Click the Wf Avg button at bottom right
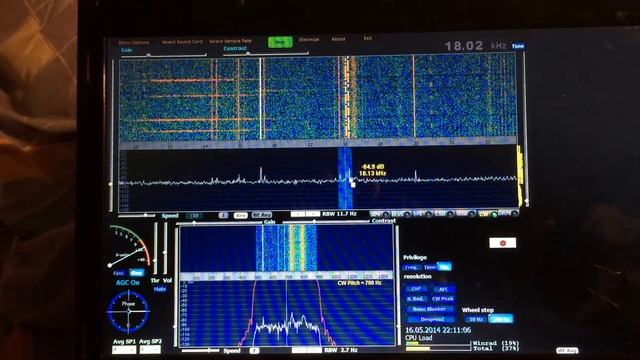 567,350
